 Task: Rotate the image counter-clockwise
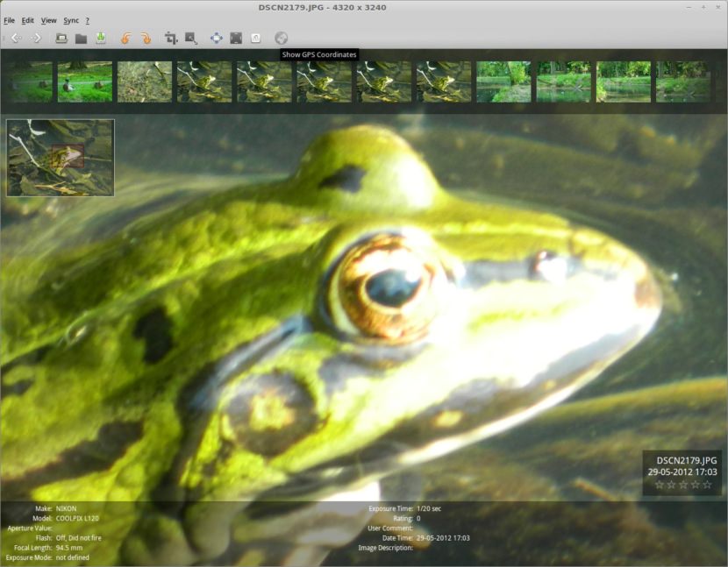[125, 38]
